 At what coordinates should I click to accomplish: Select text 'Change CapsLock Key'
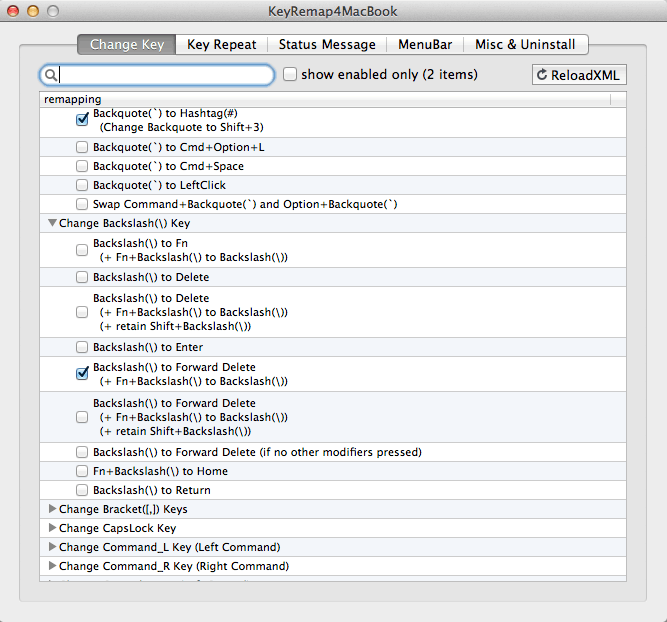[117, 528]
